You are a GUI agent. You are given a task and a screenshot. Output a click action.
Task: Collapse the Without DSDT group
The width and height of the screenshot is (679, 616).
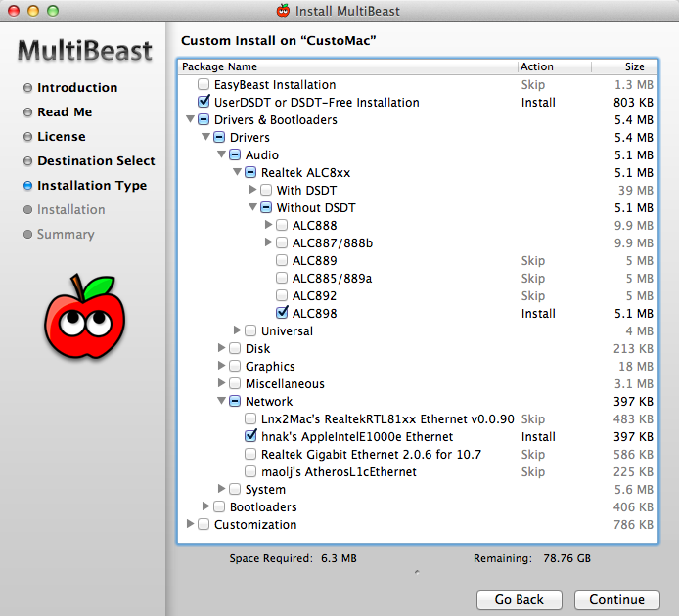coord(252,207)
